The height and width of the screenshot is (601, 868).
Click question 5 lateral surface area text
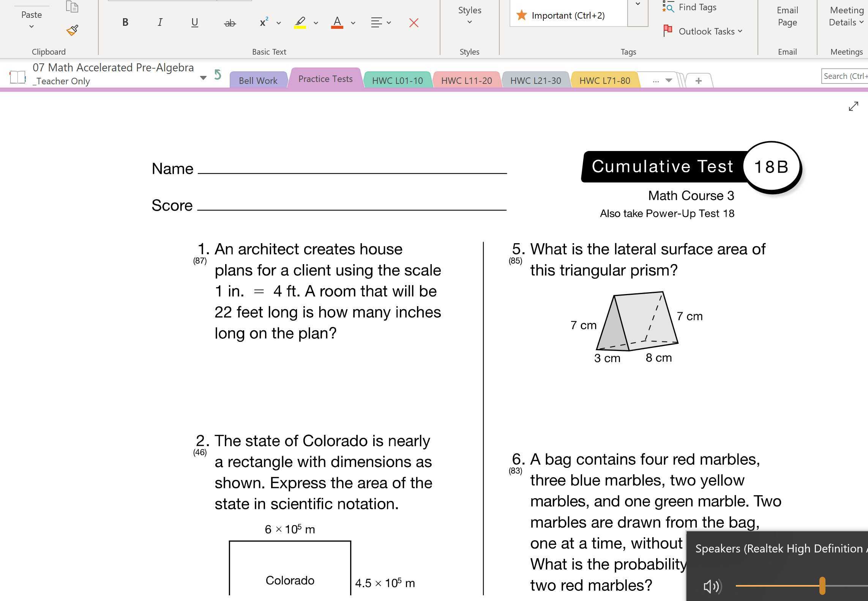[648, 260]
